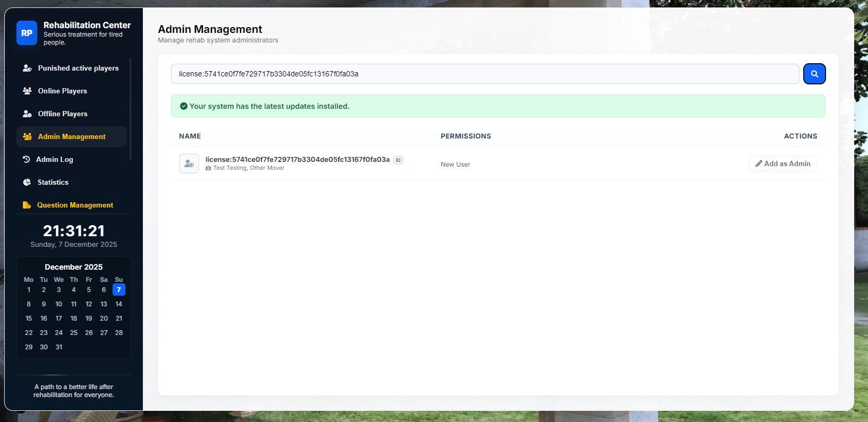The height and width of the screenshot is (422, 868).
Task: Click the license name in the results row
Action: (297, 159)
